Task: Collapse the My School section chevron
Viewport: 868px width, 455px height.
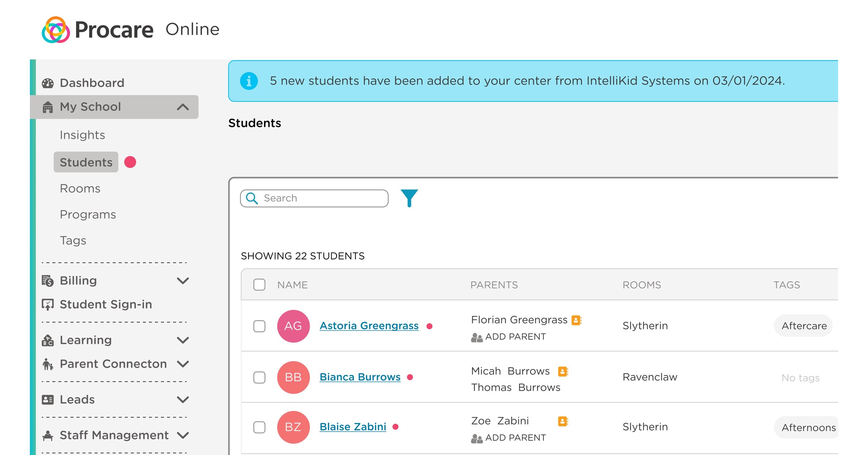Action: (x=183, y=107)
